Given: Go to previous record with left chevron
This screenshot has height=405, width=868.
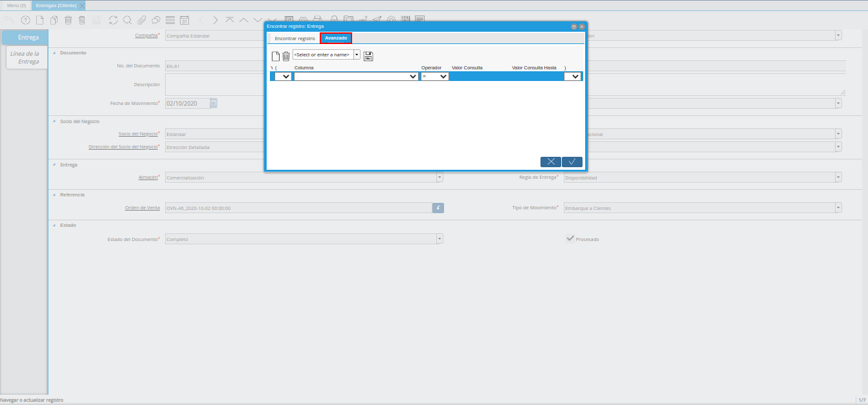Looking at the screenshot, I should (201, 20).
